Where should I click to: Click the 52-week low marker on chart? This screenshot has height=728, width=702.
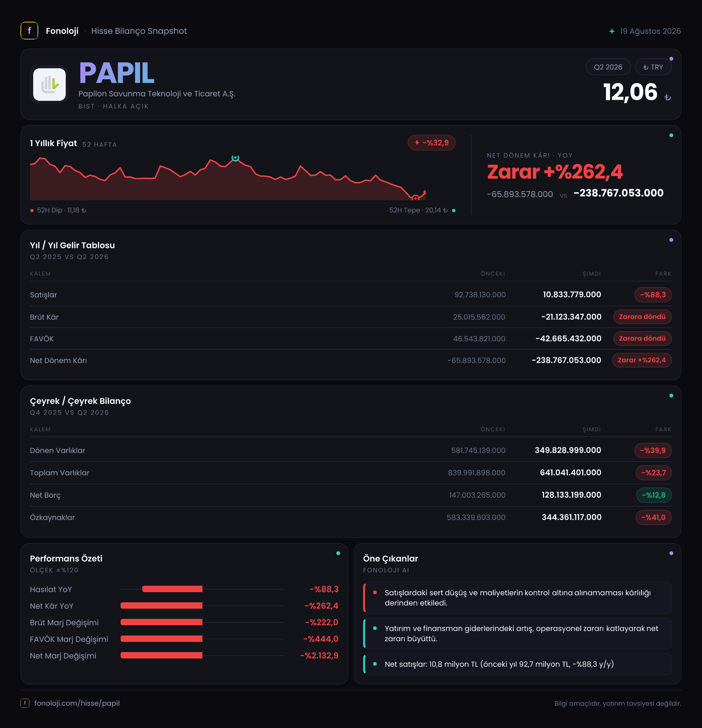(415, 198)
